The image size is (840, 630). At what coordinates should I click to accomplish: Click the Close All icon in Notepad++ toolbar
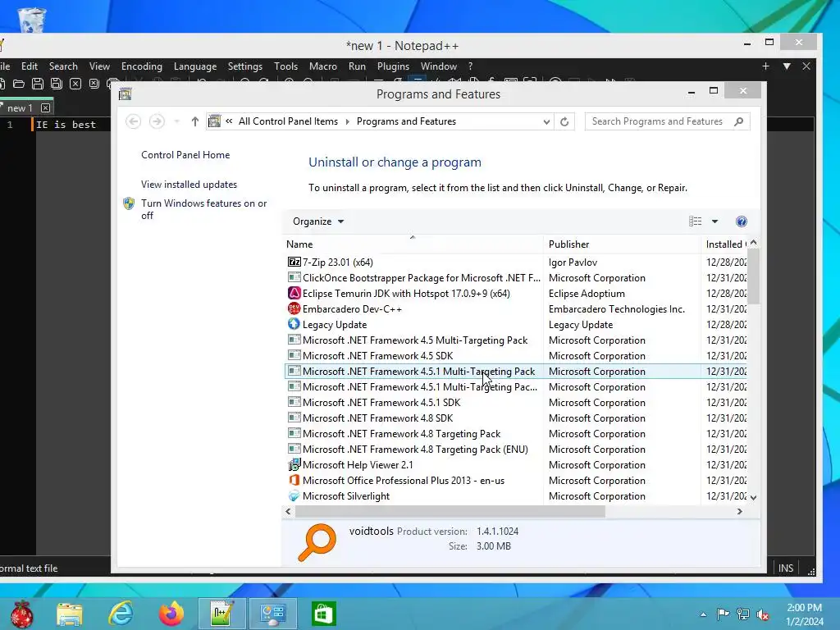tap(94, 84)
